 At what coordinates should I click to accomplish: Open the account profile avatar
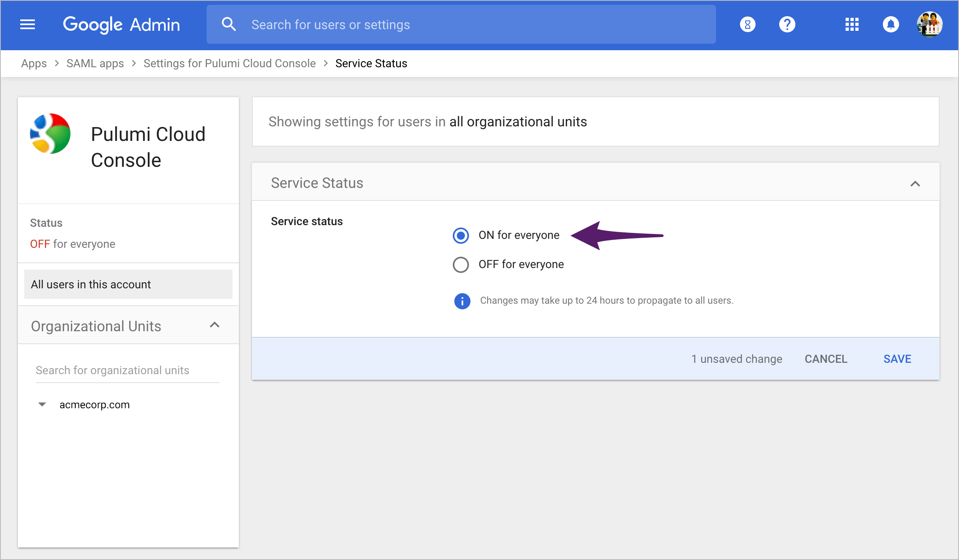(929, 24)
